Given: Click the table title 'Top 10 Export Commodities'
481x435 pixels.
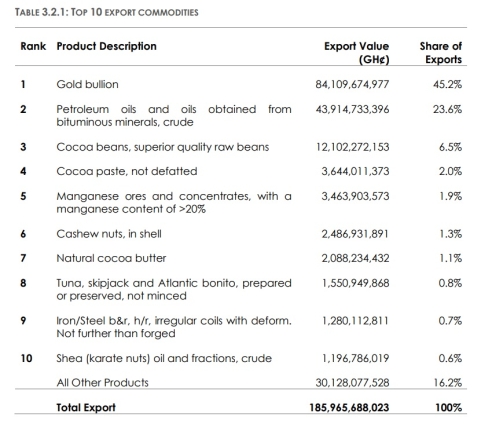Looking at the screenshot, I should pyautogui.click(x=107, y=12).
